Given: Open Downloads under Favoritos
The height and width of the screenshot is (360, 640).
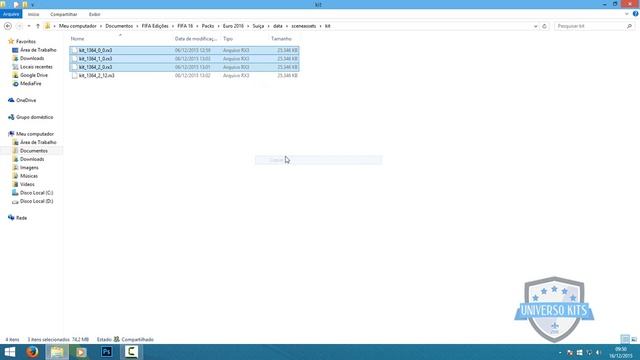Looking at the screenshot, I should (32, 58).
